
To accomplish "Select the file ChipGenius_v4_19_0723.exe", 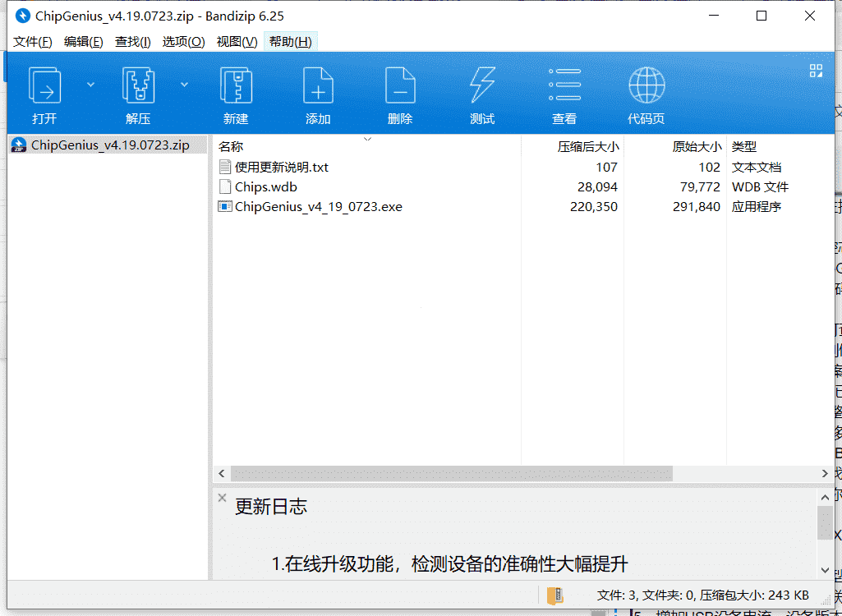I will (319, 207).
